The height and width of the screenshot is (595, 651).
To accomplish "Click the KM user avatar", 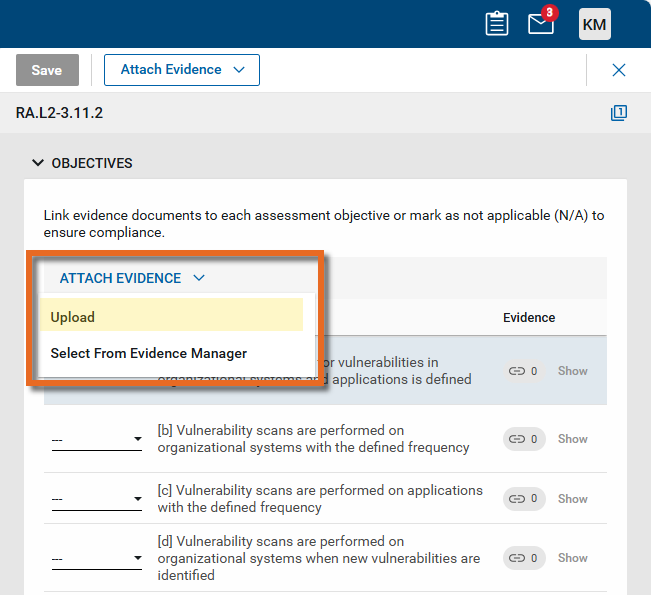I will pyautogui.click(x=594, y=24).
